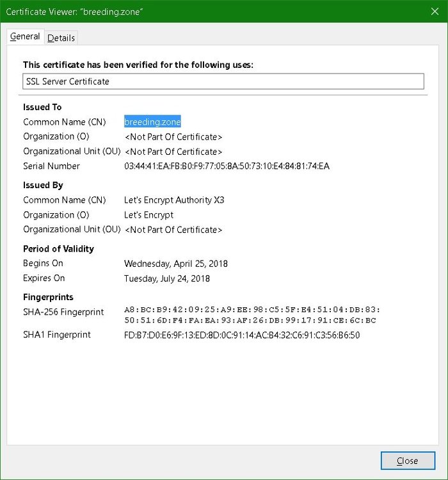Image resolution: width=448 pixels, height=480 pixels.
Task: Click the SSL Server Certificate uses field
Action: tap(223, 81)
